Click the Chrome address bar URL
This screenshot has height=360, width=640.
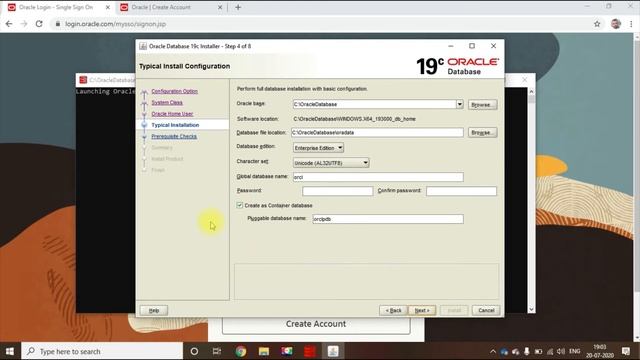click(116, 24)
